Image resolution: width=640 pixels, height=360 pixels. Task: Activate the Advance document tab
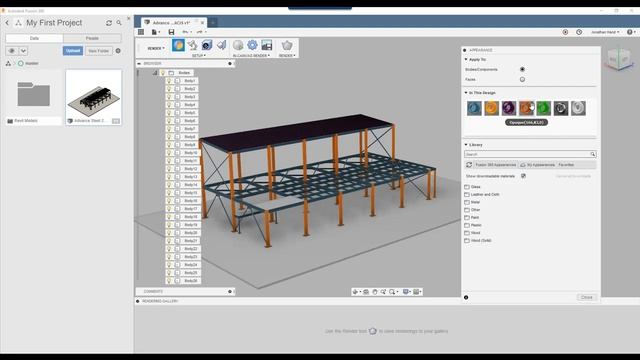click(x=174, y=23)
